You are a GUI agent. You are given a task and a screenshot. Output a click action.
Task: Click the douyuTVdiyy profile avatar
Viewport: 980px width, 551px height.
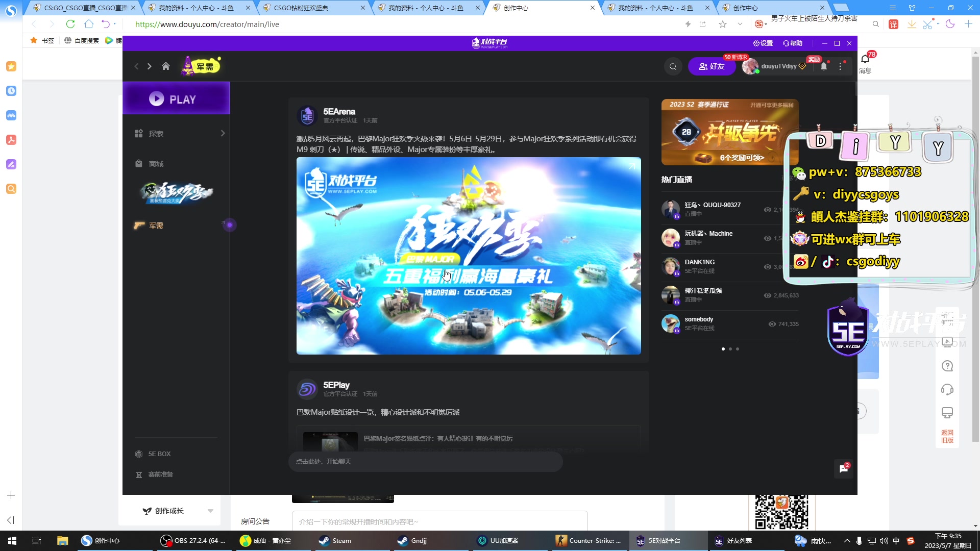[750, 66]
